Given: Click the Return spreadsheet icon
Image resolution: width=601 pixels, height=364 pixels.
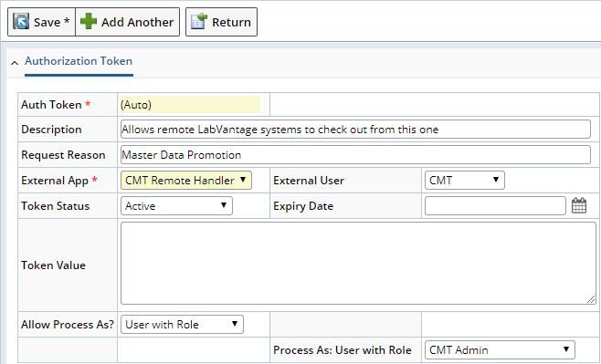Looking at the screenshot, I should 199,21.
